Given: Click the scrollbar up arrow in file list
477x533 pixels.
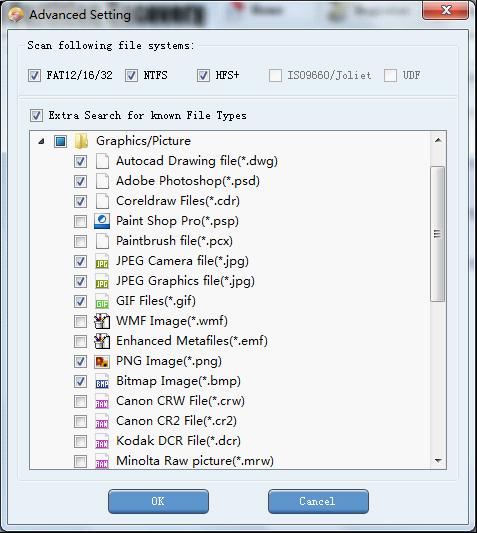Looking at the screenshot, I should coord(438,140).
